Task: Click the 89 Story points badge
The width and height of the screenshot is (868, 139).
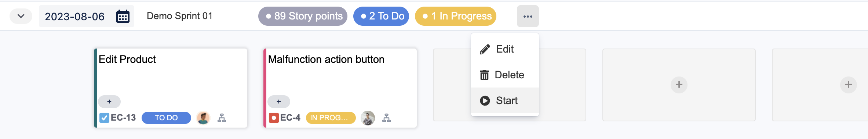Action: [303, 16]
